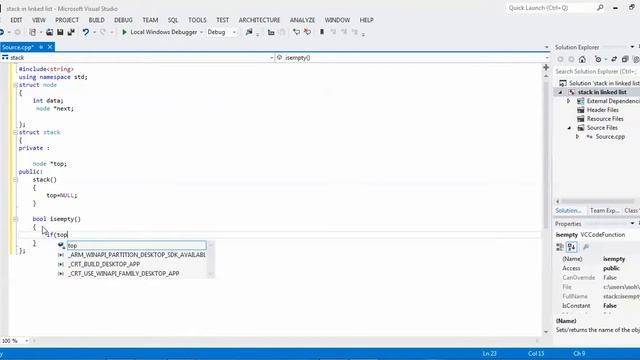This screenshot has width=640, height=360.
Task: Select the IsConstant property row
Action: coord(598,306)
